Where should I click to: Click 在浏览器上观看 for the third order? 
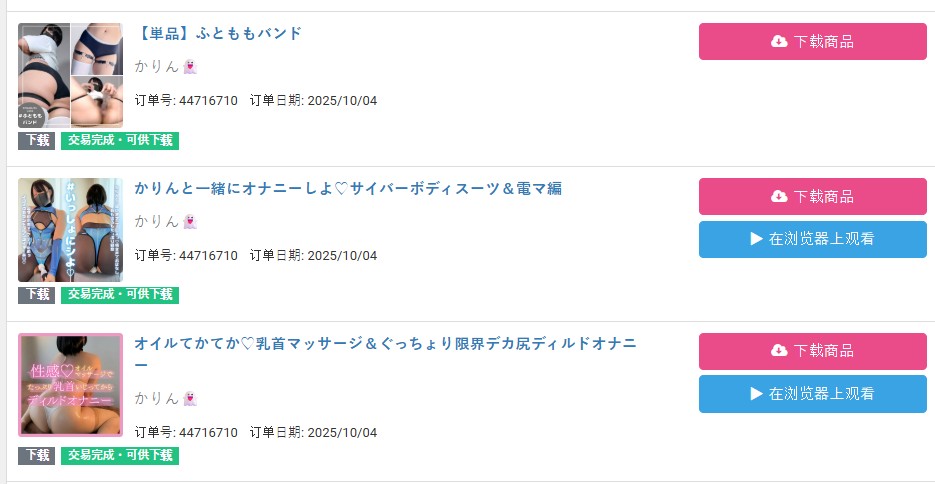[812, 394]
